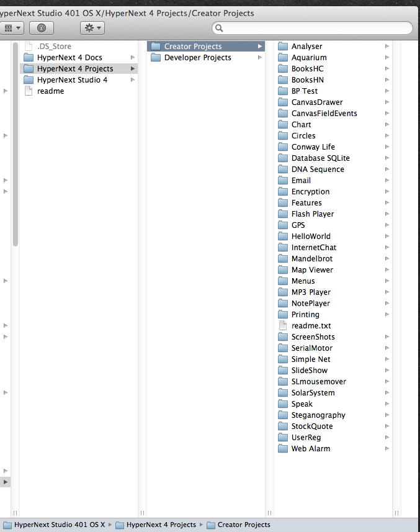Click the BooksHN folder icon

283,79
